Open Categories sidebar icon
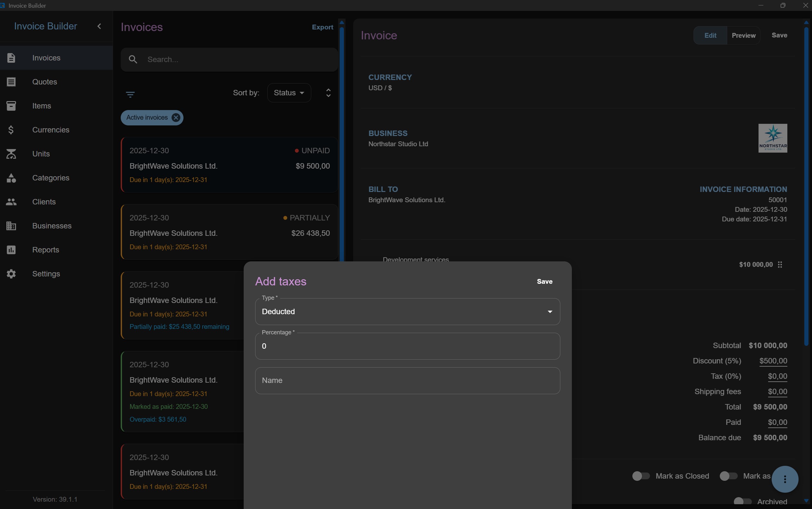Viewport: 812px width, 509px height. 11,178
